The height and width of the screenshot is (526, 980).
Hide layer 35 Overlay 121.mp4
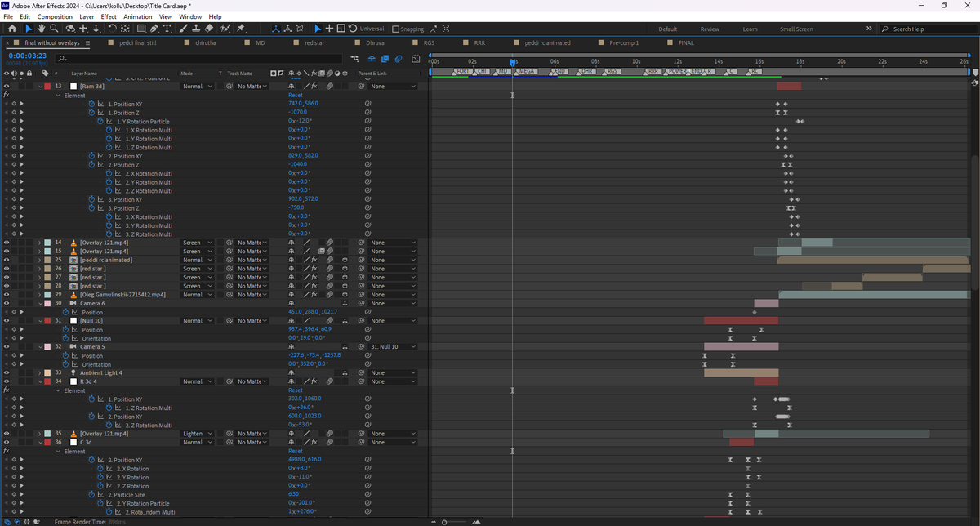7,434
